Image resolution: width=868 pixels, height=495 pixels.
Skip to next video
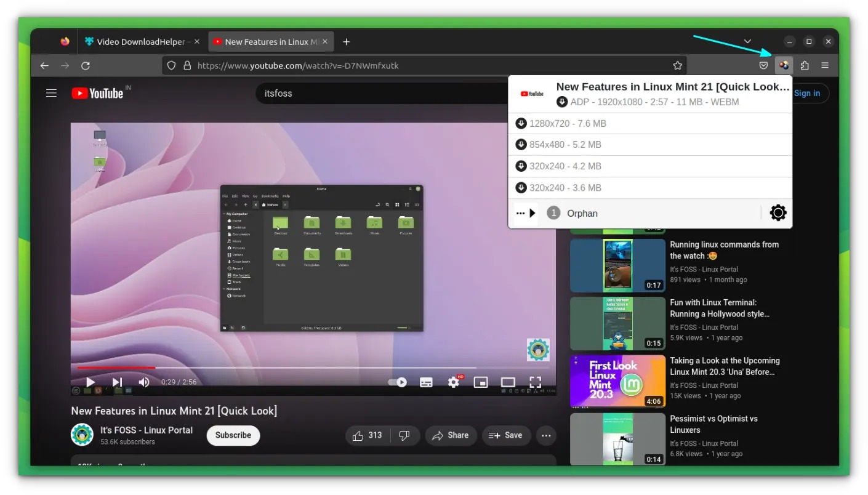[117, 382]
